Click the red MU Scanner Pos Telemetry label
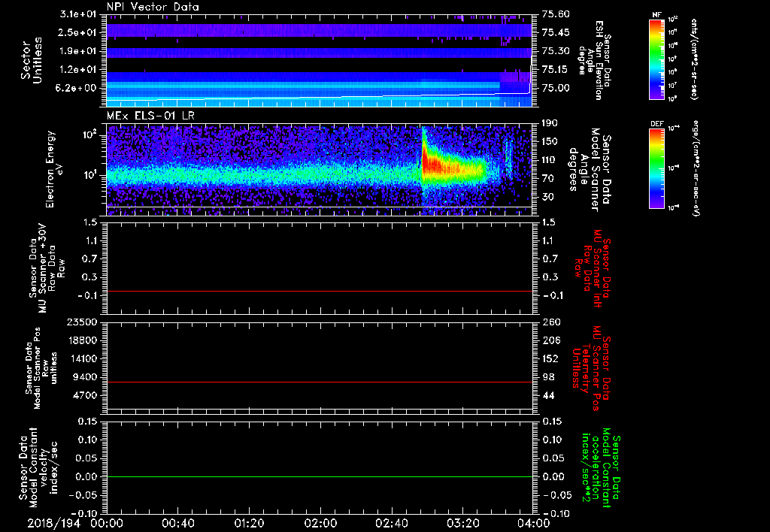 [x=592, y=368]
